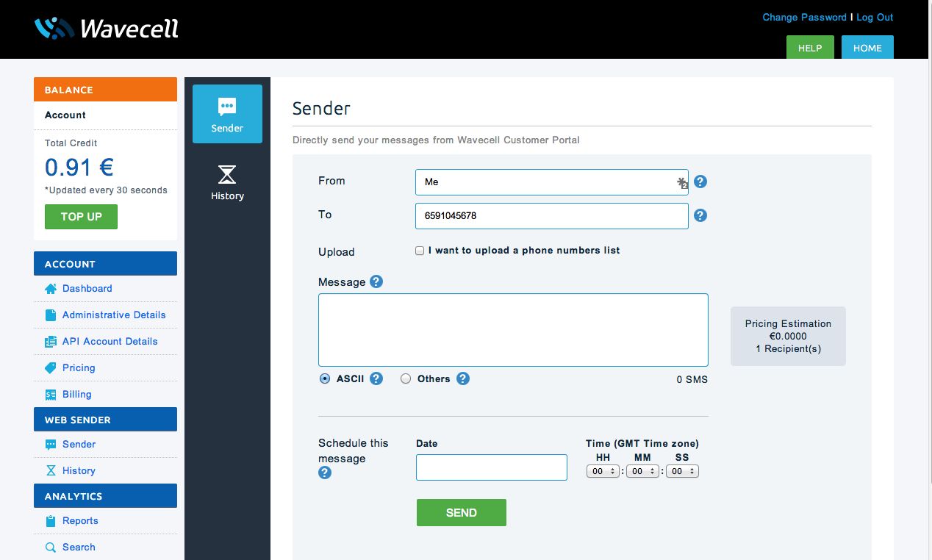Click help icon beside Others option
This screenshot has width=932, height=560.
(462, 378)
